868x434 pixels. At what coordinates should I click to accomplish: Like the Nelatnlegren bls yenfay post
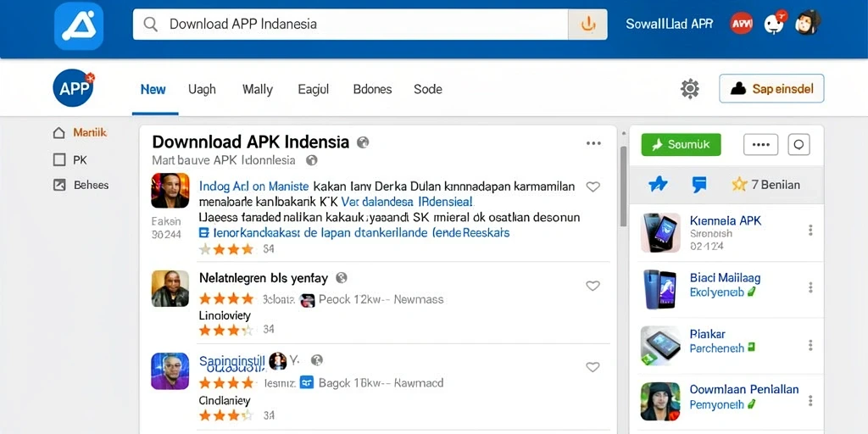(593, 286)
